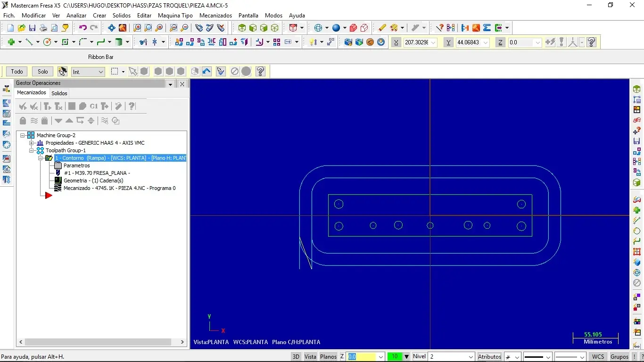The width and height of the screenshot is (644, 362).
Task: Switch to the Solidos tab
Action: point(59,93)
